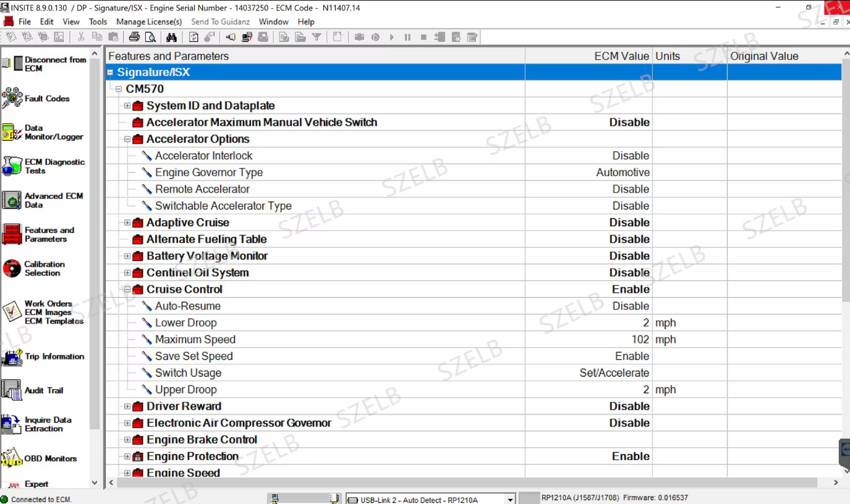
Task: Click the parameter list horizontal scrollbar
Action: point(467,482)
